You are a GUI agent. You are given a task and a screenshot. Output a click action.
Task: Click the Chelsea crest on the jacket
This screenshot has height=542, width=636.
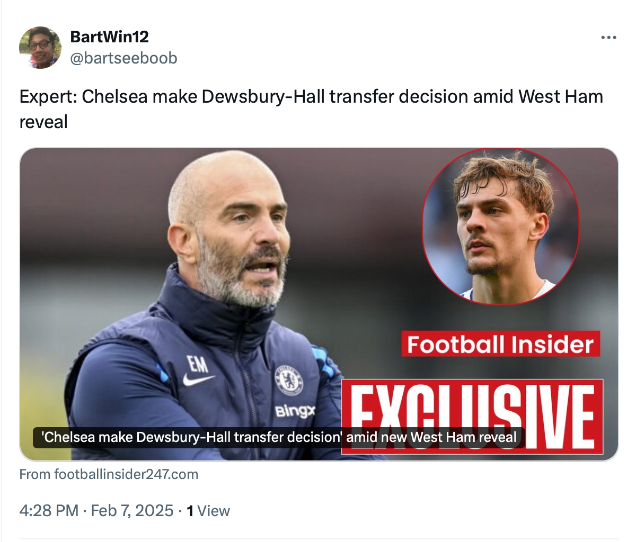[x=289, y=379]
